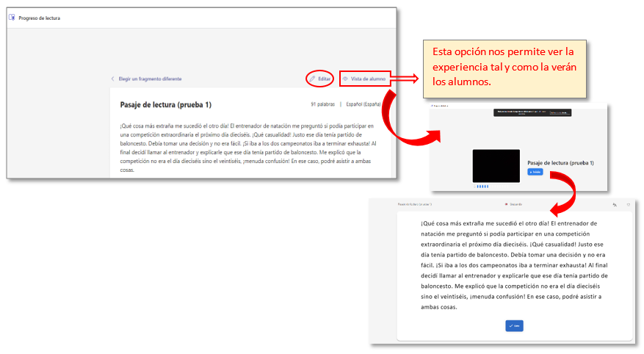The width and height of the screenshot is (644, 354).
Task: Click the Pasaje de lectura (prueba 1) heading in the editor
Action: (165, 105)
